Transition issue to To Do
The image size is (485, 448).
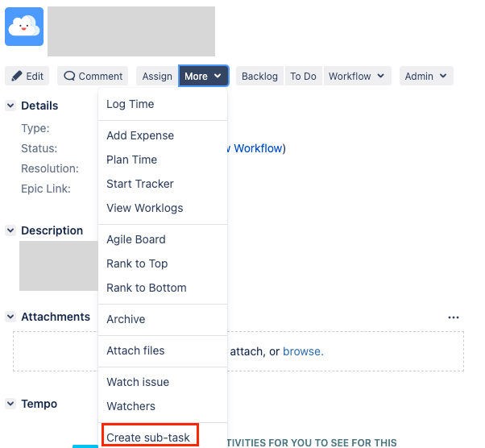coord(303,76)
